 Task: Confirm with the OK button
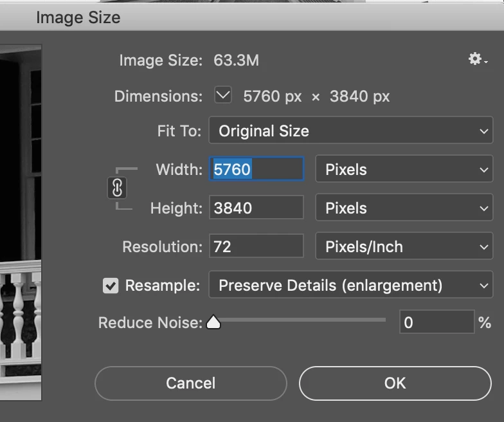395,383
